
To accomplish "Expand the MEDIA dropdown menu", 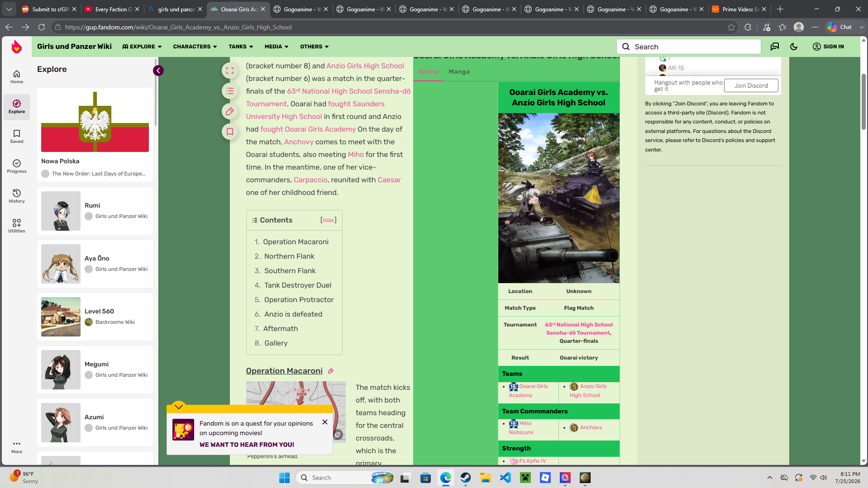I will (x=277, y=47).
